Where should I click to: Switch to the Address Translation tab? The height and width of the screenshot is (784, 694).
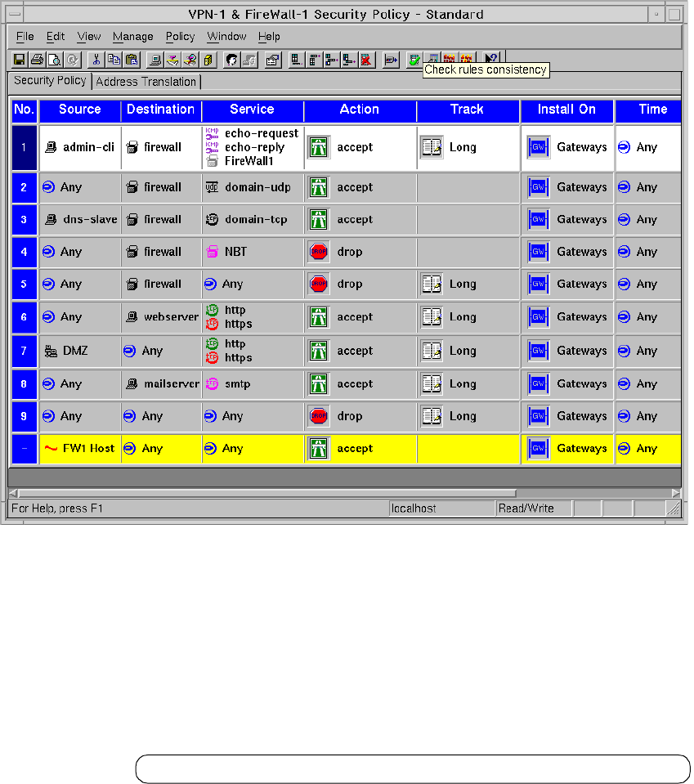click(x=146, y=82)
